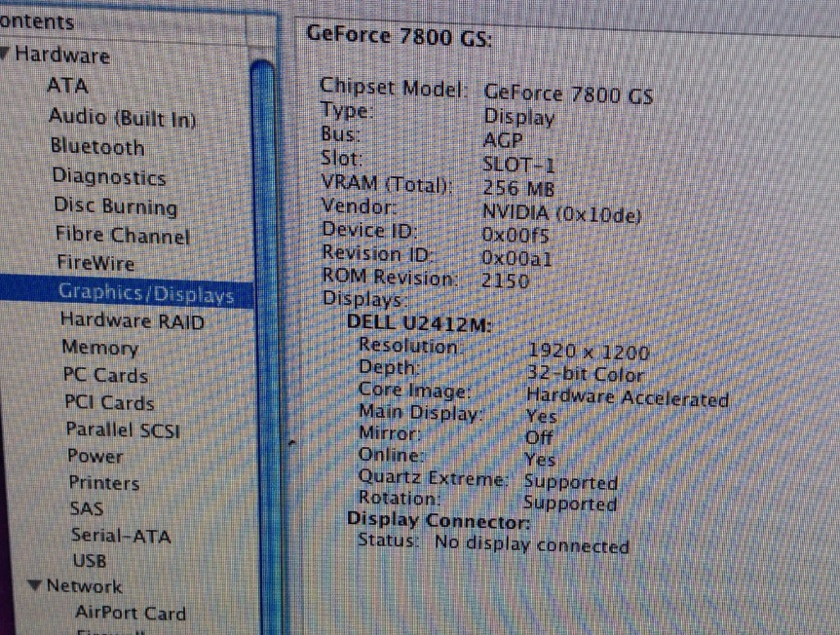Click the Display Connector heading
This screenshot has width=840, height=635.
(439, 520)
